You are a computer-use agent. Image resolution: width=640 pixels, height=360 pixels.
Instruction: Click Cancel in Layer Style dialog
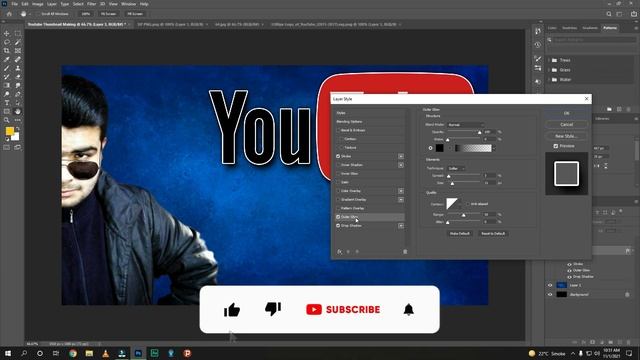pyautogui.click(x=567, y=124)
